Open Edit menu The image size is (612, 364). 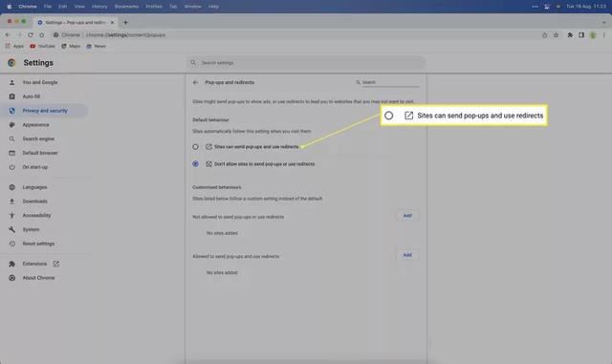tap(62, 7)
